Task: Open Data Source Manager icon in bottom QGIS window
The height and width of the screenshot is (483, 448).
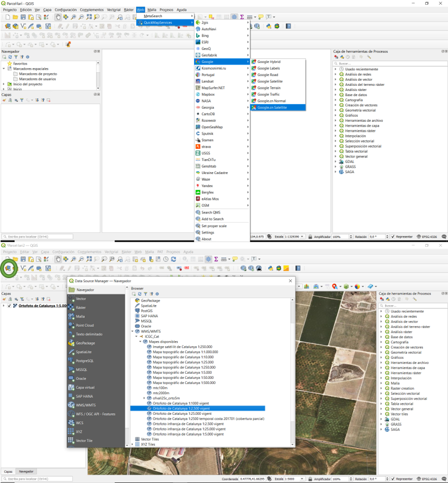Action: click(x=8, y=268)
